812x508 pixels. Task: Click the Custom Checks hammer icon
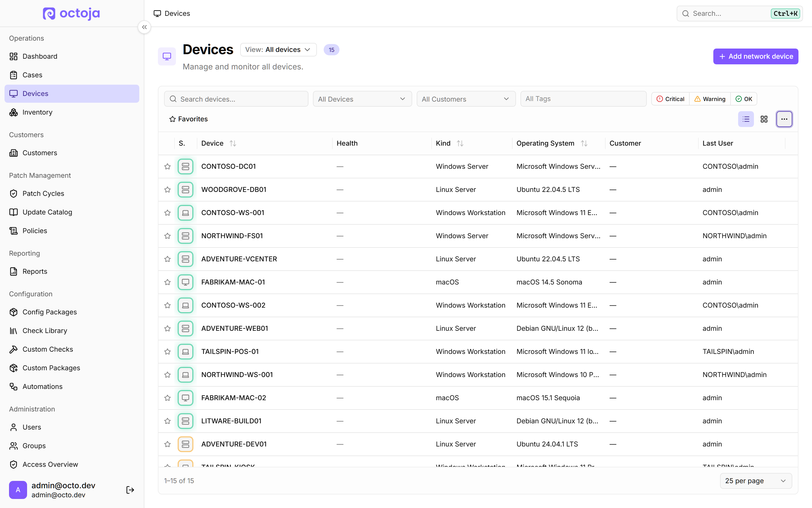coord(14,349)
